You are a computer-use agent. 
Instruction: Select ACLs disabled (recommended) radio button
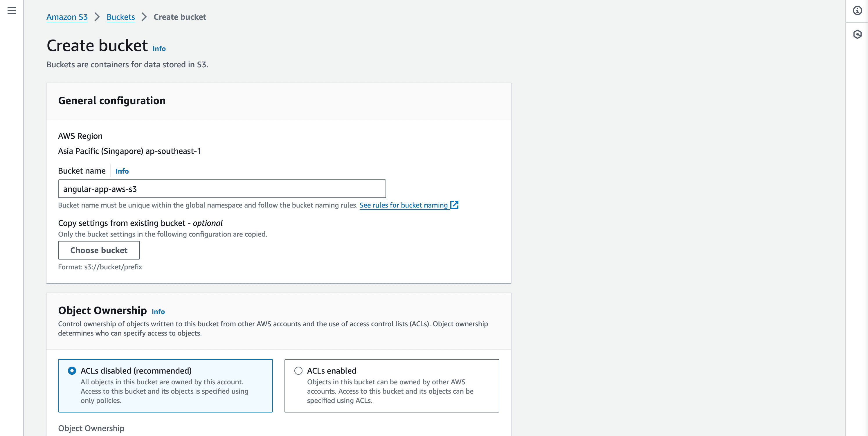(72, 371)
